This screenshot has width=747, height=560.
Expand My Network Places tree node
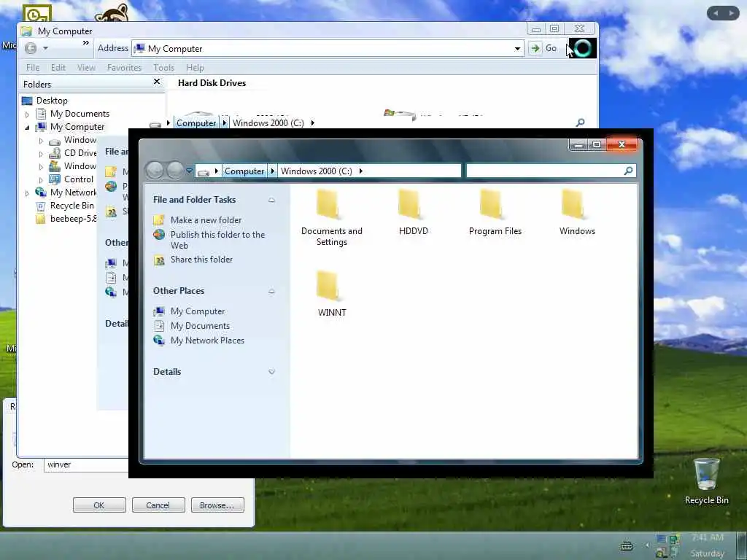[27, 192]
